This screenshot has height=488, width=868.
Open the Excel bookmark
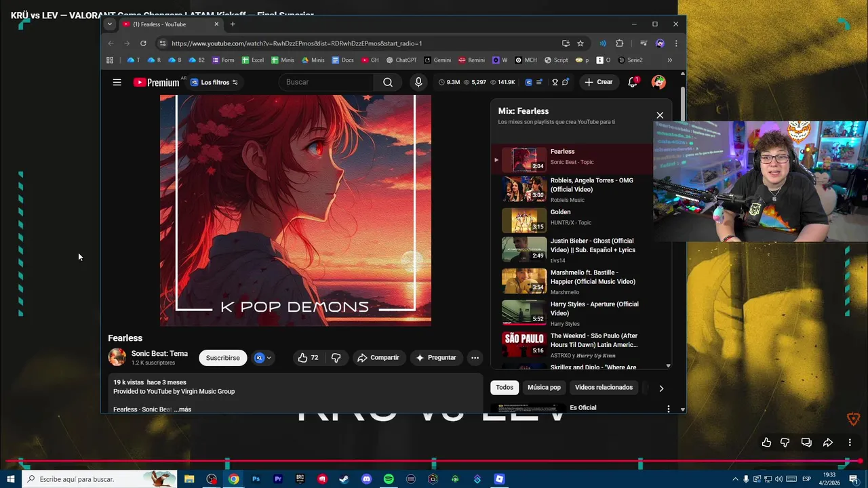pyautogui.click(x=252, y=60)
